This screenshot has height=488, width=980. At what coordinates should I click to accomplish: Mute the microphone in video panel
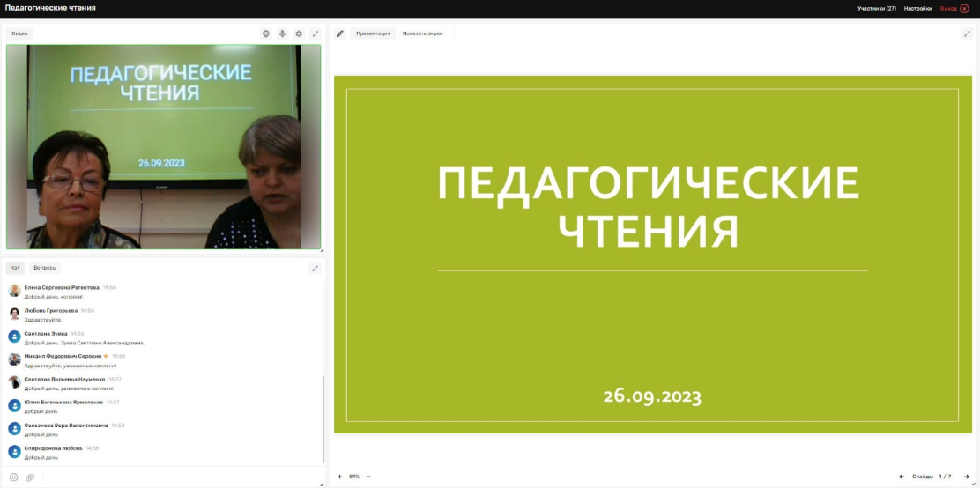283,33
